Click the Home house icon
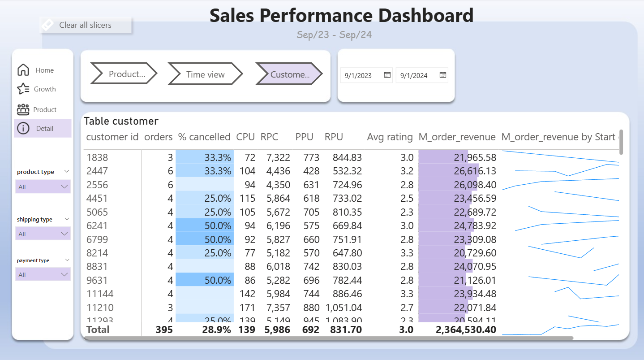644x360 pixels. click(x=23, y=70)
